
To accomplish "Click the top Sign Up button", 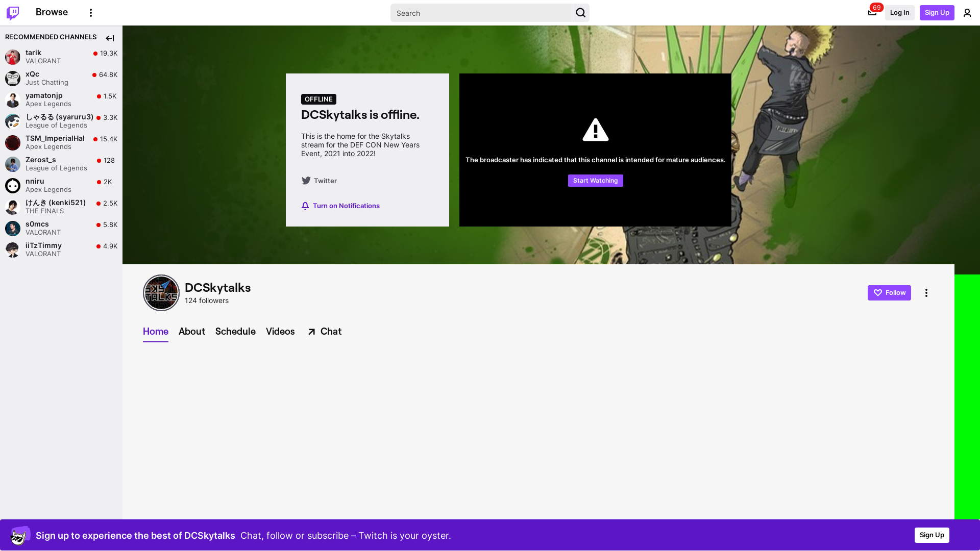I will tap(937, 13).
